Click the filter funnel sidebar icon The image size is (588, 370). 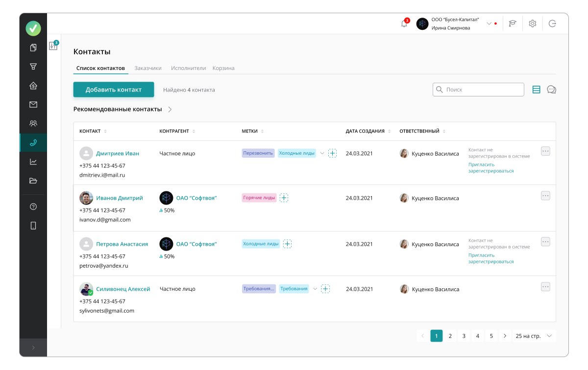tap(33, 67)
